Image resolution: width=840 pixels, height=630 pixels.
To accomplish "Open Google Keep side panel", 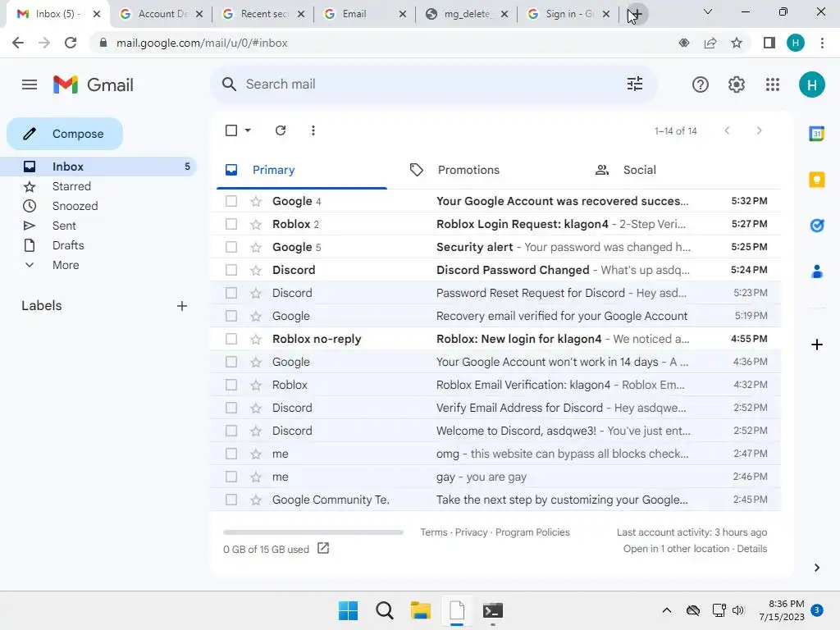I will click(x=816, y=180).
